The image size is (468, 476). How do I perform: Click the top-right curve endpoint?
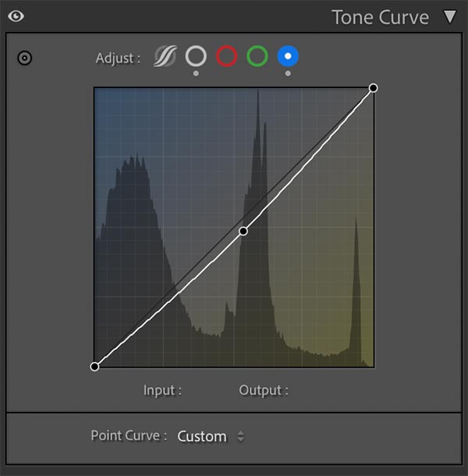point(373,87)
